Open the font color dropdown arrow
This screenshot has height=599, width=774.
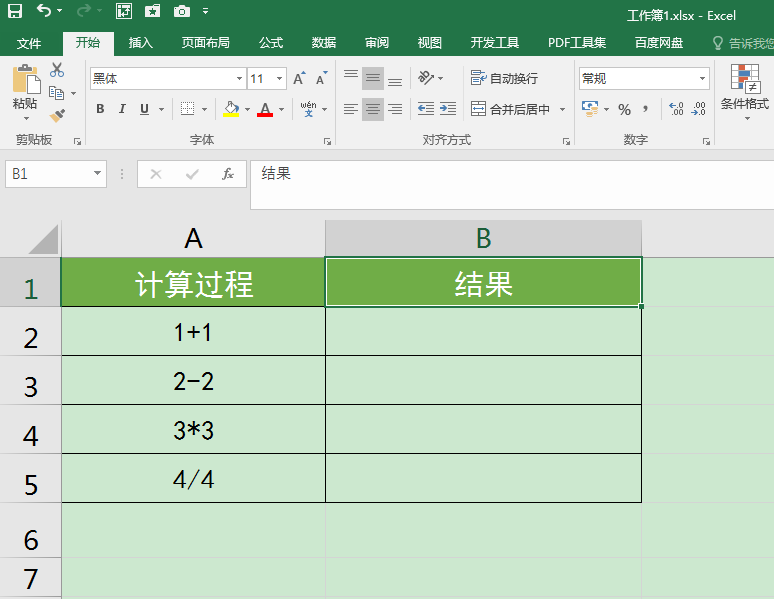281,109
